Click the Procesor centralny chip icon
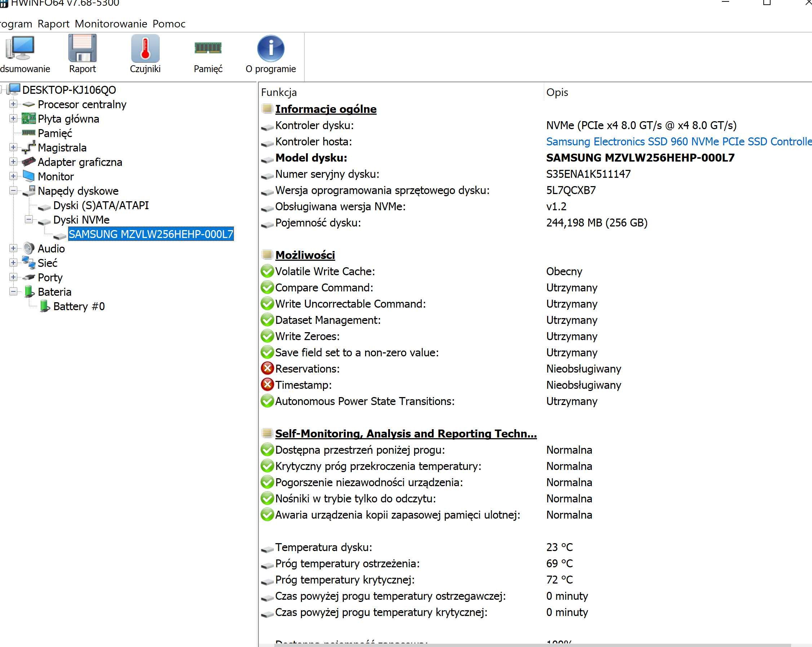 (28, 104)
